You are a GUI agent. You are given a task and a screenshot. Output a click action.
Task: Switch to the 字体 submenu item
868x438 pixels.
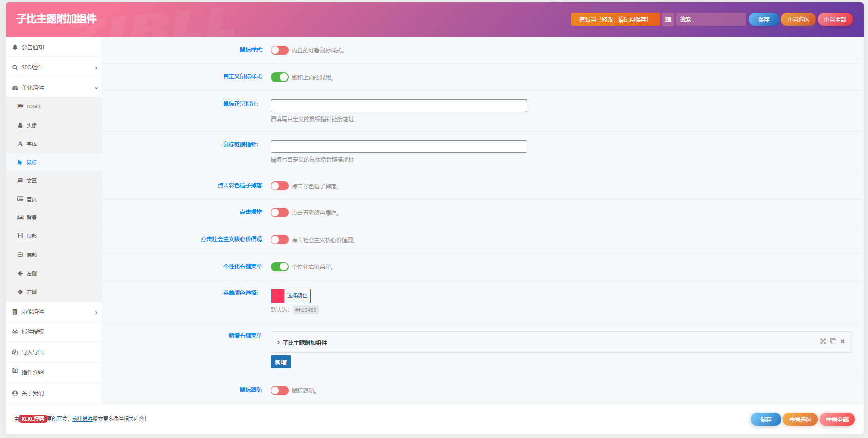click(x=32, y=144)
